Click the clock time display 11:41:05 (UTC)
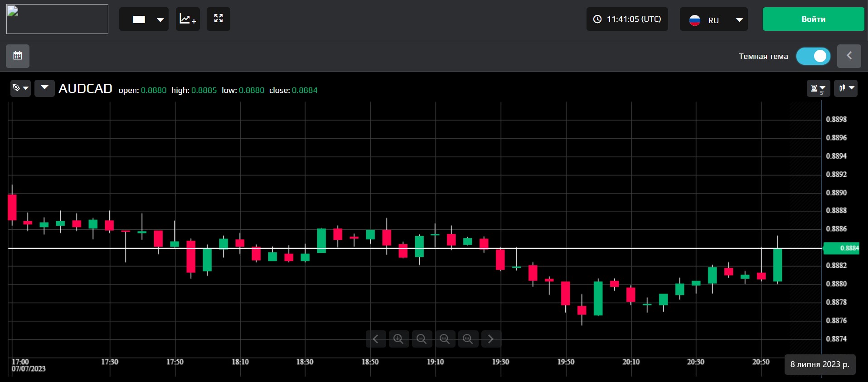 (627, 19)
